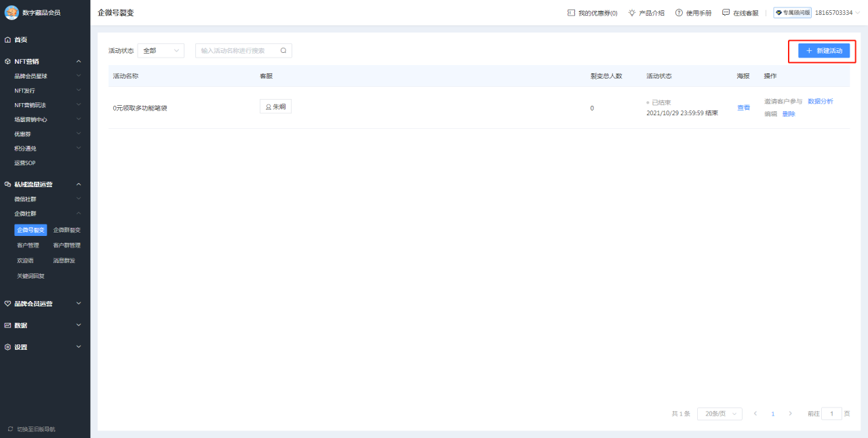The height and width of the screenshot is (438, 868).
Task: Open the 活动状态 filter dropdown showing 全部
Action: coord(161,50)
